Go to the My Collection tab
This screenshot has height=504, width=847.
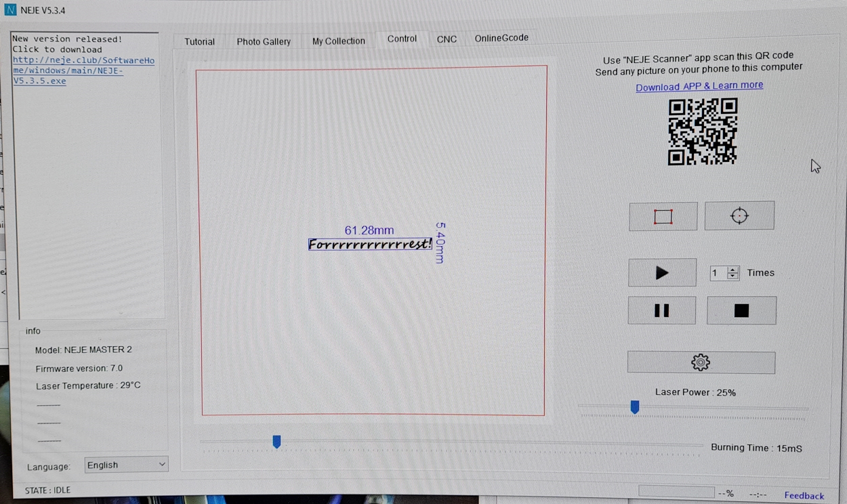(x=338, y=41)
